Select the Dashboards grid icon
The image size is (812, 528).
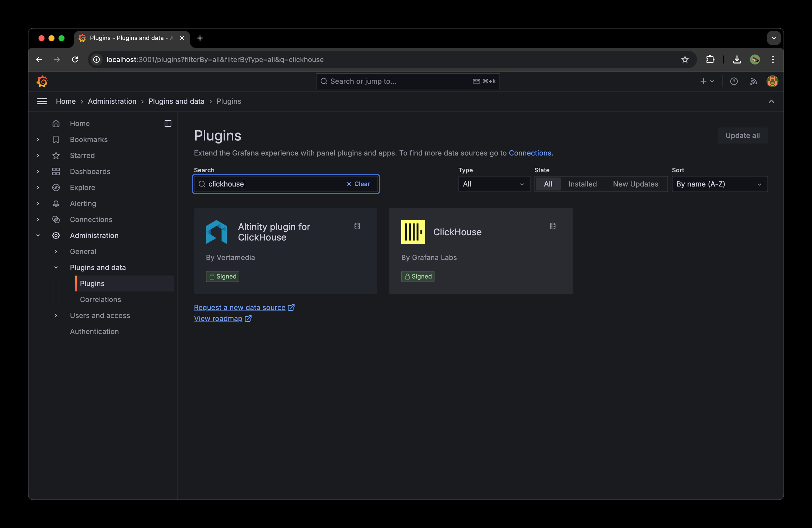tap(56, 171)
